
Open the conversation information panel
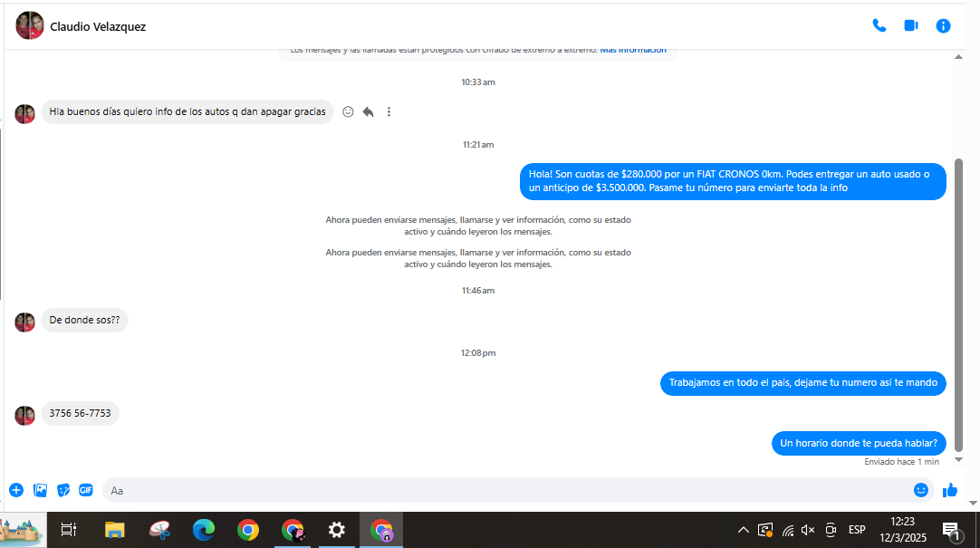point(943,25)
